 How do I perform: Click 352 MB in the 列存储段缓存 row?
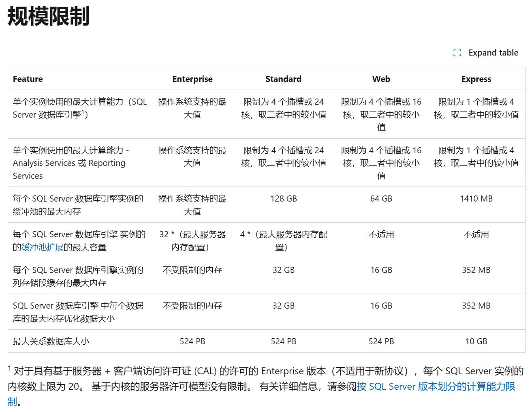click(x=476, y=270)
